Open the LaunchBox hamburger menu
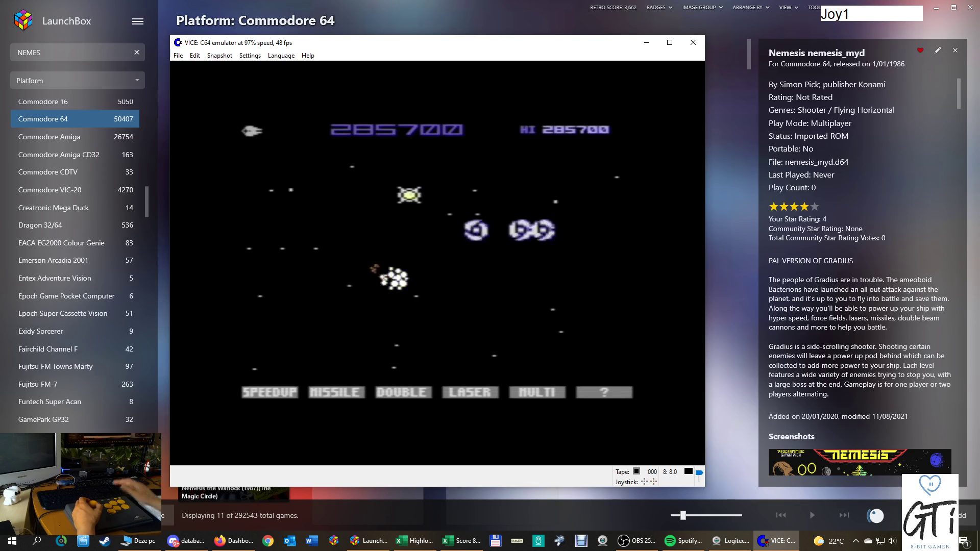This screenshot has width=980, height=551. click(x=138, y=21)
